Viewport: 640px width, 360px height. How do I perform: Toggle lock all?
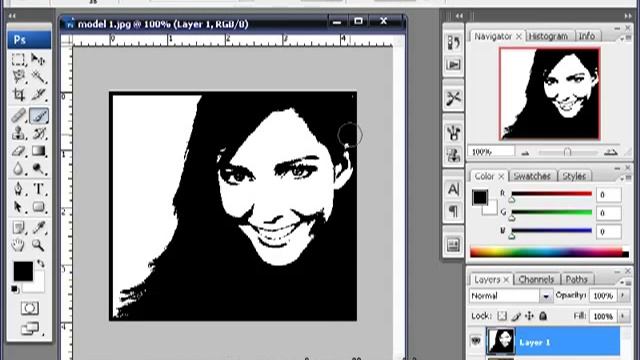[543, 316]
